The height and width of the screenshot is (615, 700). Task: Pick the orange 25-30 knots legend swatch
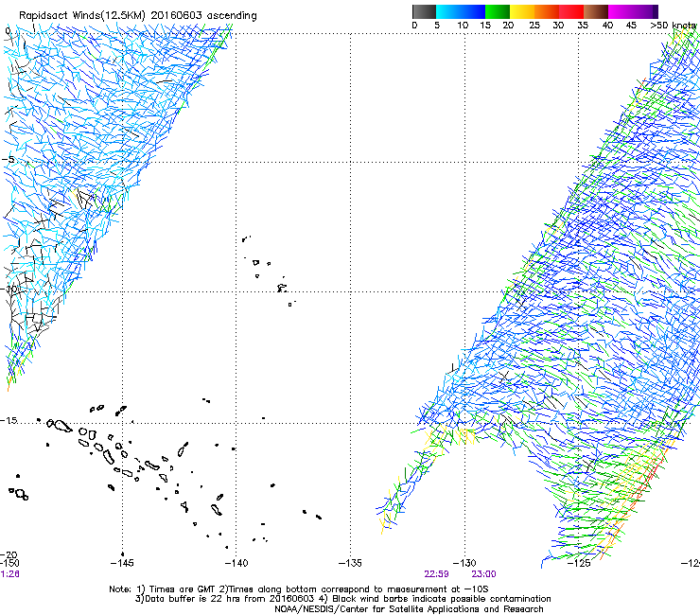click(x=547, y=11)
